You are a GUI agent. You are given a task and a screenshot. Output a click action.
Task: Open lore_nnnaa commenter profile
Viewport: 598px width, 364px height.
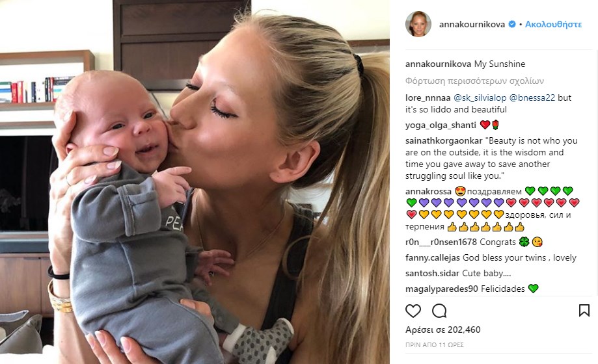428,97
